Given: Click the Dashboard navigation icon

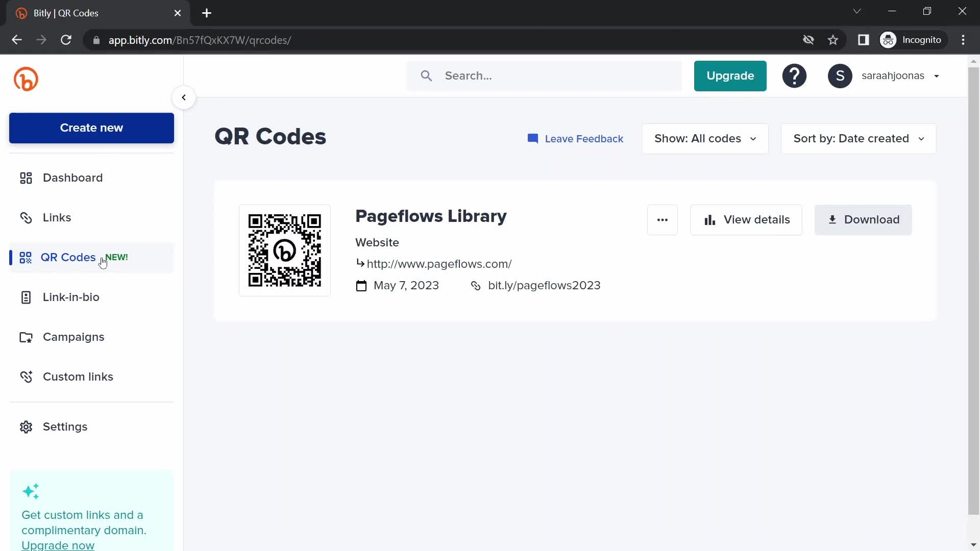Looking at the screenshot, I should click(25, 178).
